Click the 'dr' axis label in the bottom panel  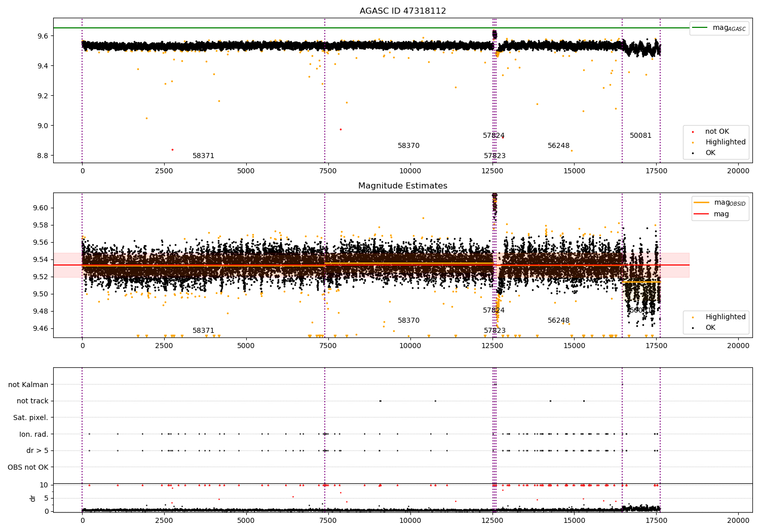(x=33, y=498)
